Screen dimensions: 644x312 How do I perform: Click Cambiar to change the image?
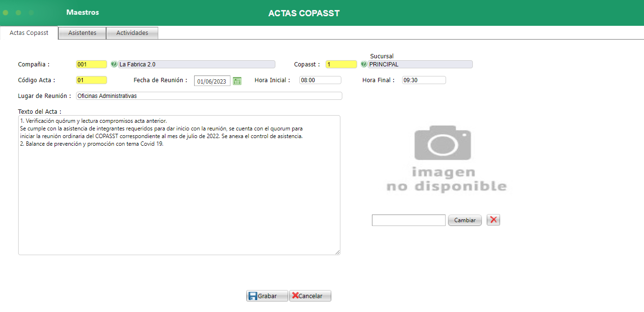(464, 220)
